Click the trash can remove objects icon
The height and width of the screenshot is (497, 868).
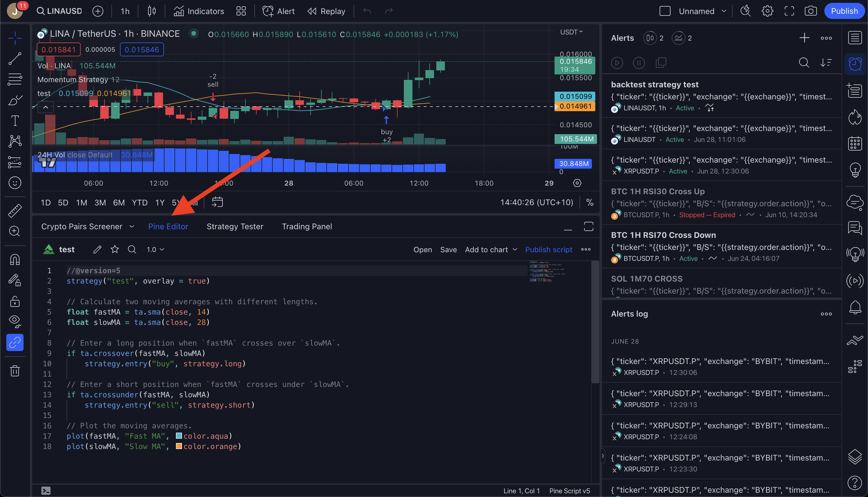(15, 370)
